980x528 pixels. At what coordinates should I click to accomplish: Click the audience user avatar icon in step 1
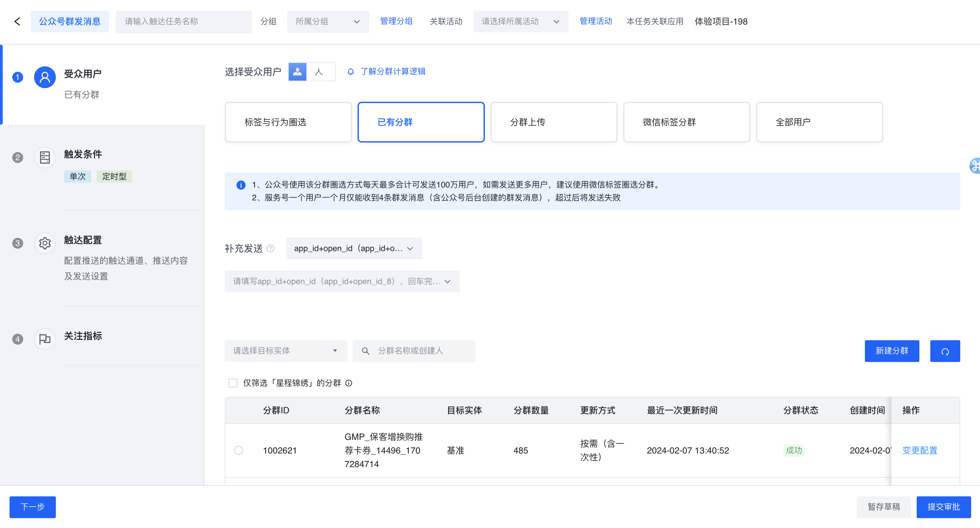tap(45, 77)
